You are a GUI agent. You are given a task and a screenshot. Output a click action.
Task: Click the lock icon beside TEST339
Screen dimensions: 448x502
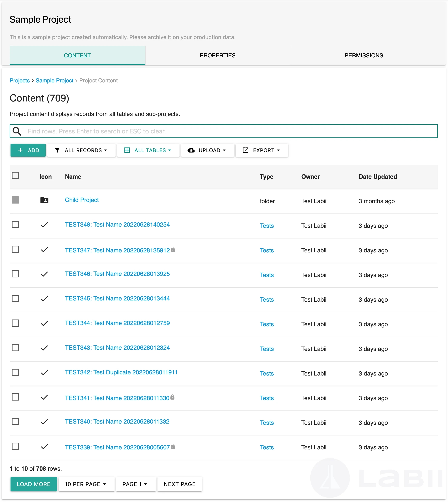[x=173, y=446]
